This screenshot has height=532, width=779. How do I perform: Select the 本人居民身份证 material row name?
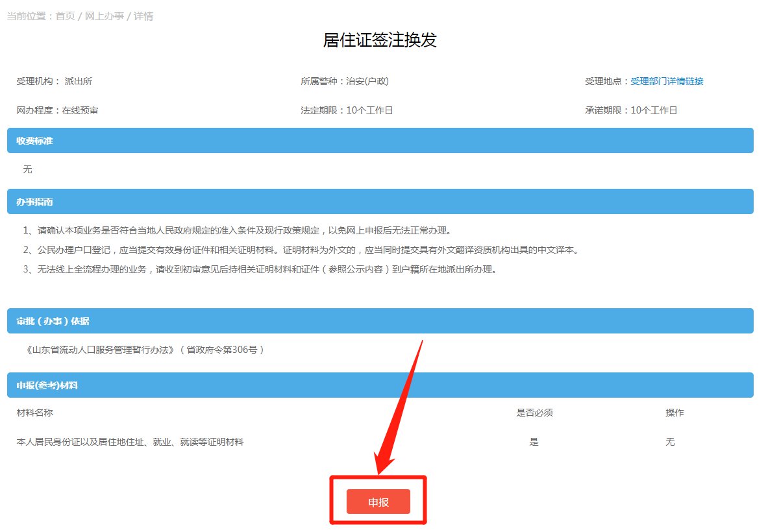[x=130, y=442]
